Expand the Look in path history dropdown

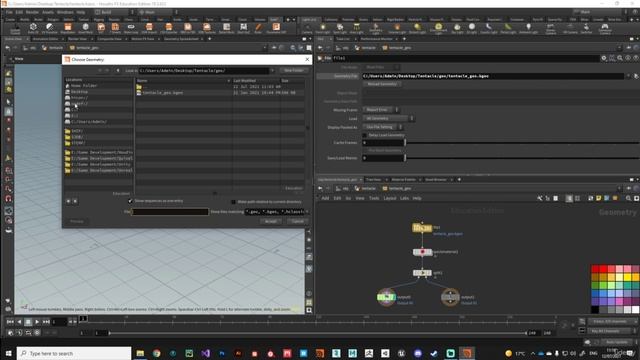click(272, 71)
